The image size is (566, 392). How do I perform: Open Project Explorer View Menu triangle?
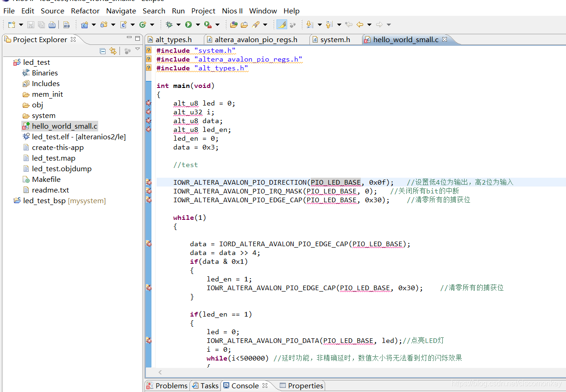138,49
